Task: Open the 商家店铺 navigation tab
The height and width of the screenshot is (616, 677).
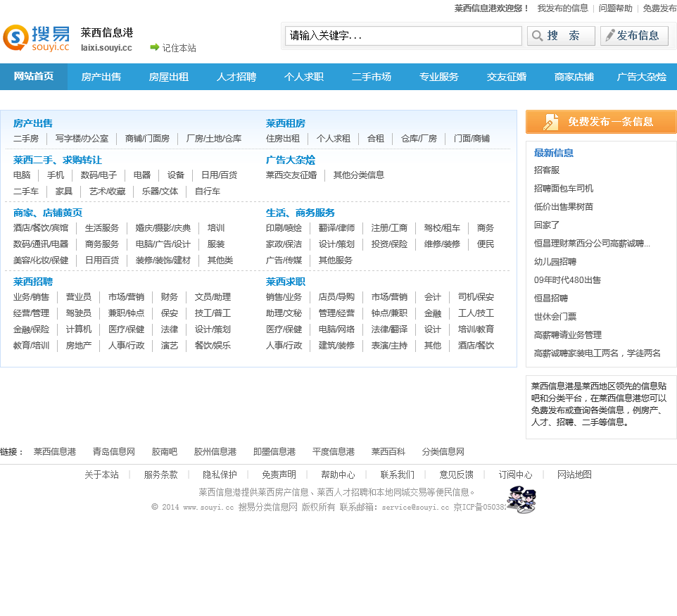Action: [574, 77]
